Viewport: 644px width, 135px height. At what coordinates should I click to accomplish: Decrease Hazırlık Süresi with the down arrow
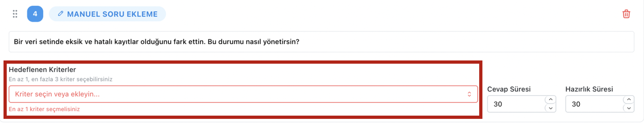[629, 108]
